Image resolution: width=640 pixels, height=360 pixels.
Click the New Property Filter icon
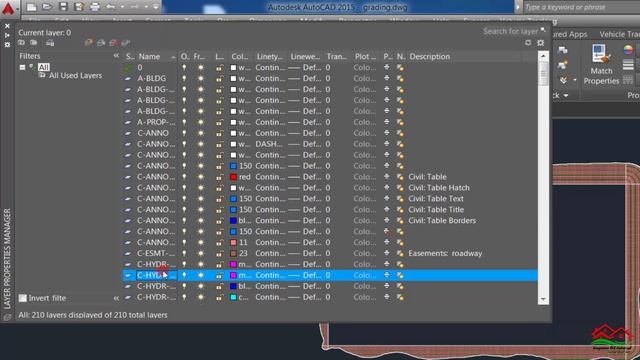pos(22,43)
